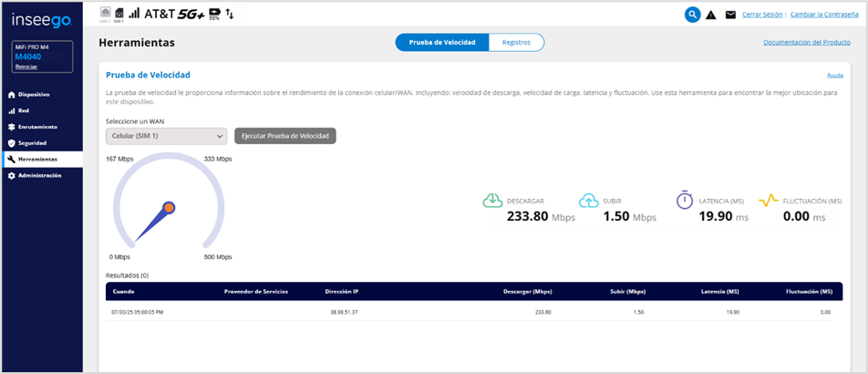The image size is (868, 374).
Task: Open the warning alerts triangle icon
Action: click(x=711, y=15)
